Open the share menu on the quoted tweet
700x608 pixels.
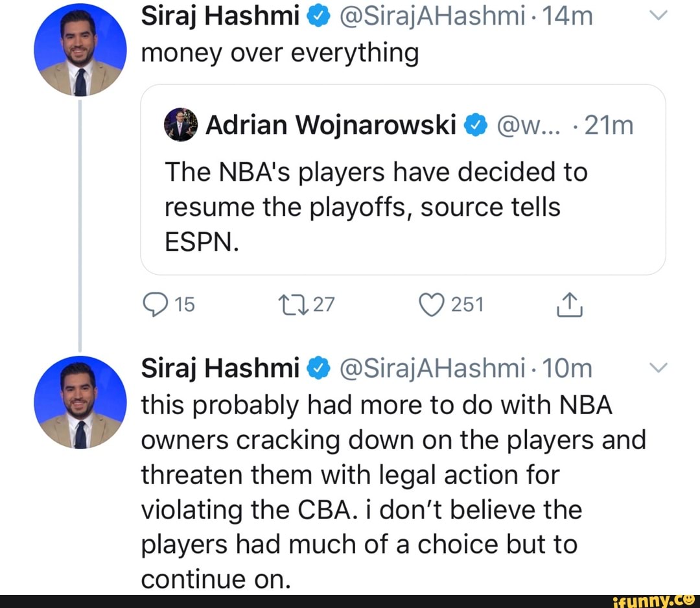(x=569, y=305)
